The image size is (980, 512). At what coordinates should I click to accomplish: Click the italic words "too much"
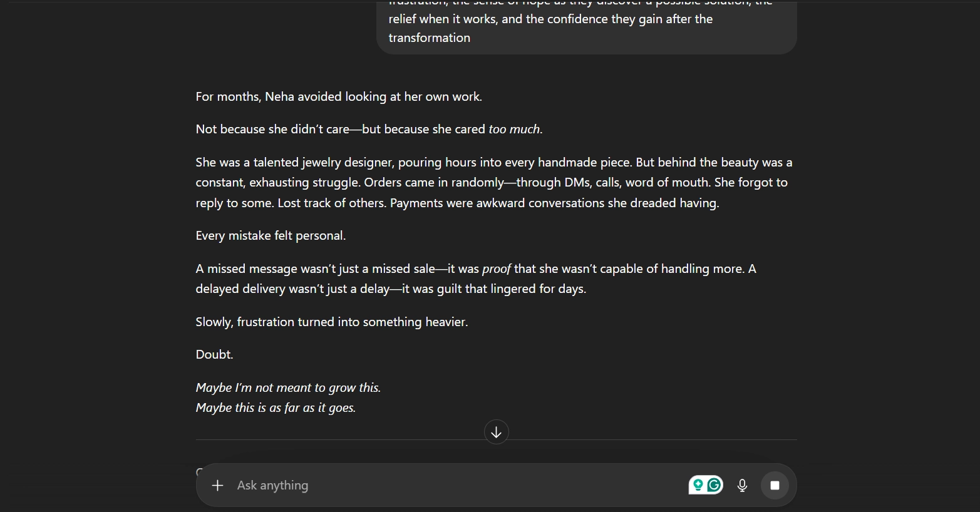[514, 129]
